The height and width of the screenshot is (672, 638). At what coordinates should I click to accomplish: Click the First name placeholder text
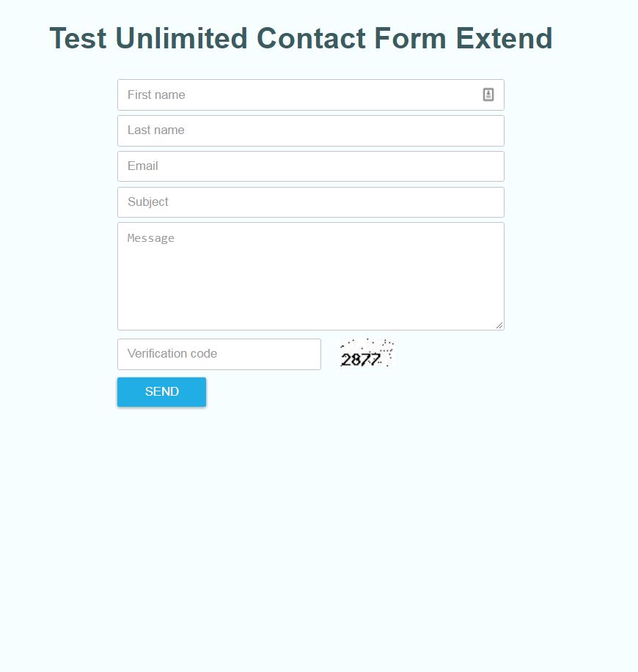[156, 95]
